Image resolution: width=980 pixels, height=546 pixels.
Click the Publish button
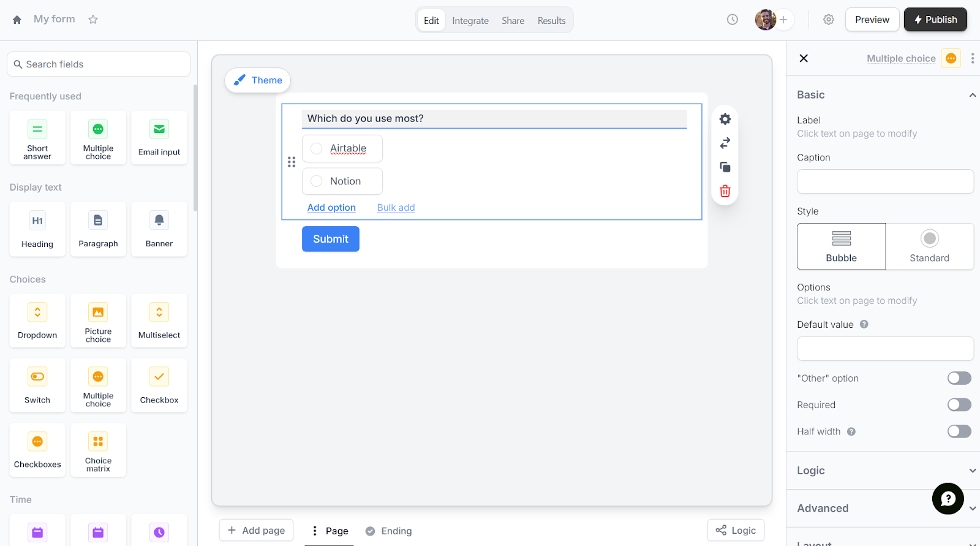(935, 20)
